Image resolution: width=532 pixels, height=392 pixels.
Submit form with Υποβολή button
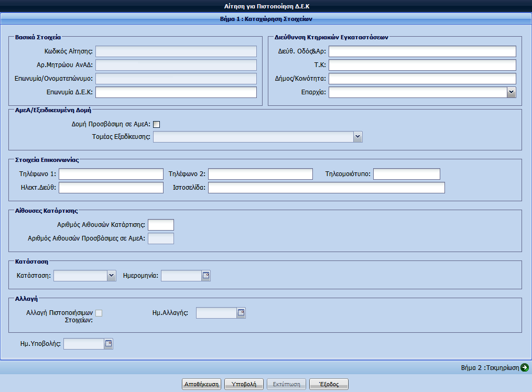pyautogui.click(x=244, y=384)
